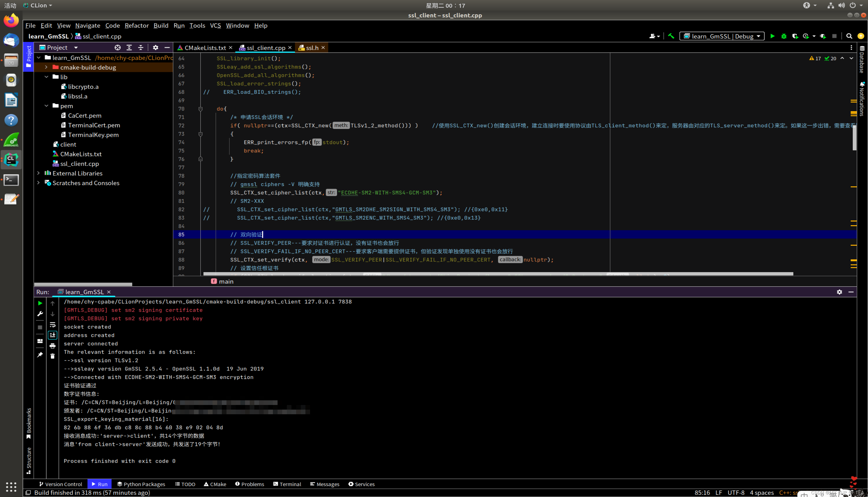Collapse the pem folder
Viewport: 868px width, 497px height.
pos(46,106)
